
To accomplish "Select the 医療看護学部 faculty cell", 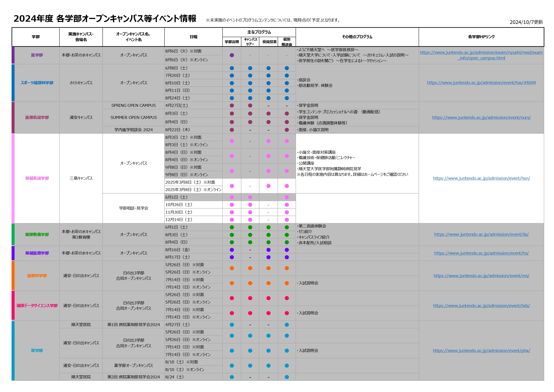I will [x=37, y=118].
